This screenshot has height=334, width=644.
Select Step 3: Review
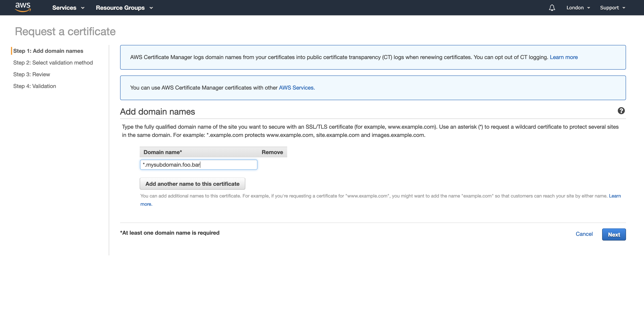coord(31,75)
